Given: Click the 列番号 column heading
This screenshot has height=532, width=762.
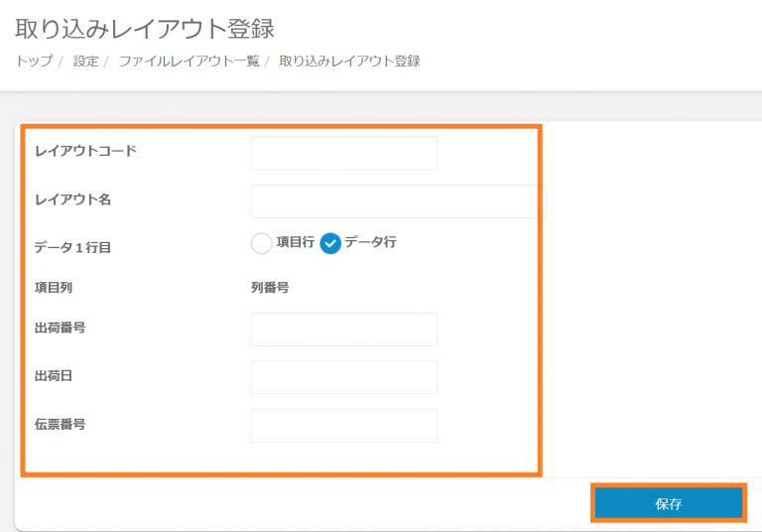Looking at the screenshot, I should click(270, 288).
